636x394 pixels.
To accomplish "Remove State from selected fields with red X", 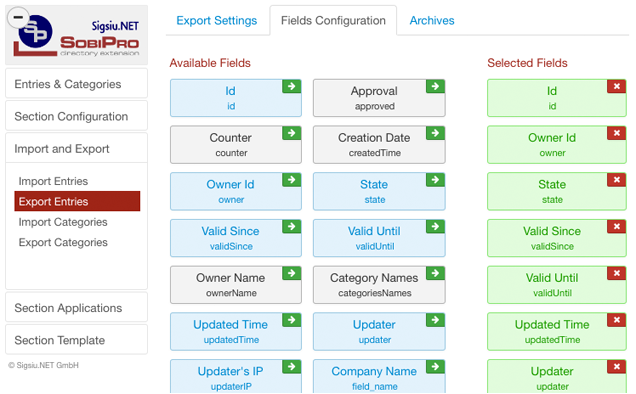I will [617, 179].
